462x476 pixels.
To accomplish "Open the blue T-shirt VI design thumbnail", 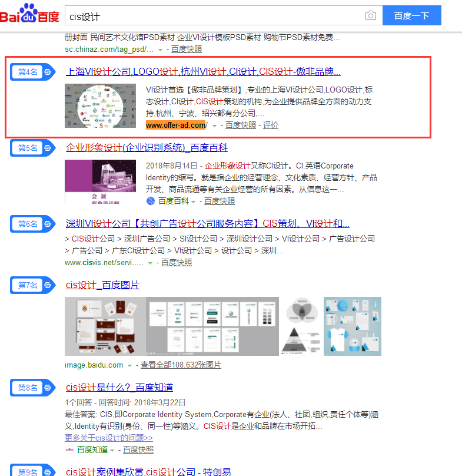I will point(352,326).
